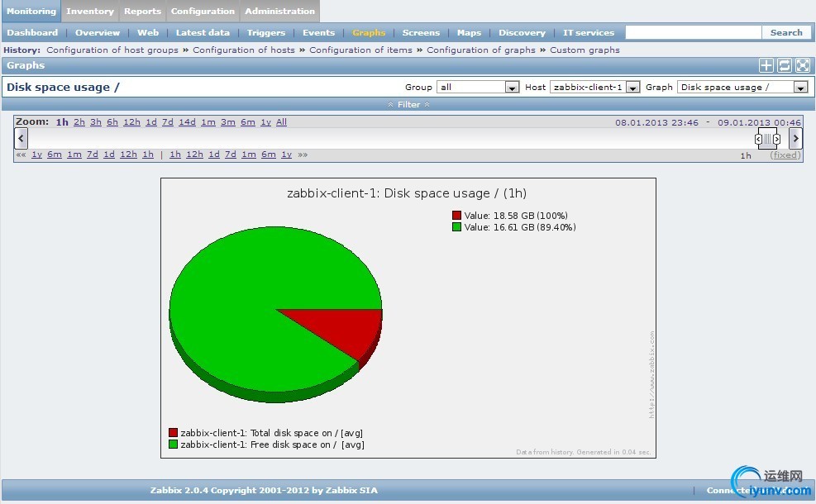Toggle fullscreen mode icon in Graphs header
This screenshot has width=816, height=504.
(x=803, y=65)
